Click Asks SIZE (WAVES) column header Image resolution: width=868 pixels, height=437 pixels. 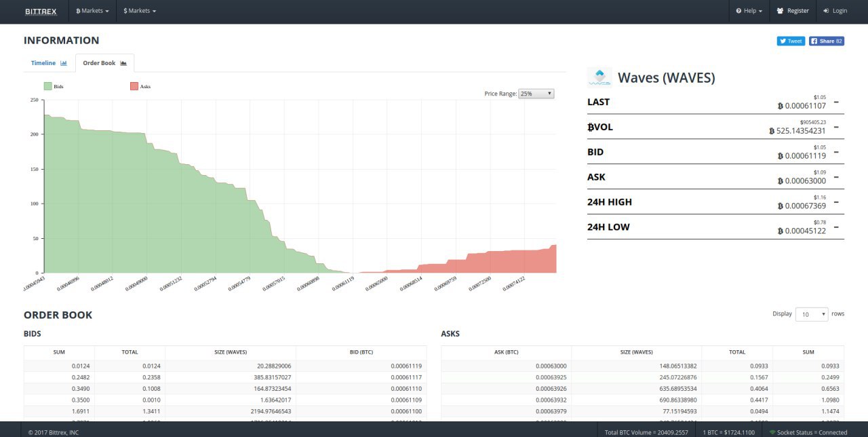[636, 352]
